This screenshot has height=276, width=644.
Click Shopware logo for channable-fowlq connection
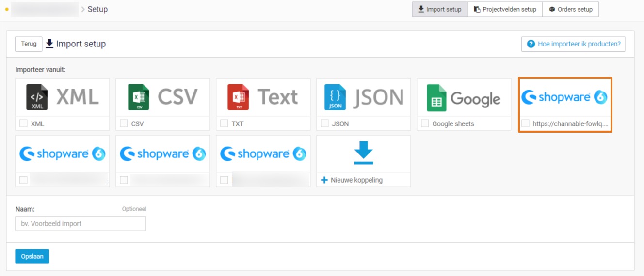click(564, 97)
